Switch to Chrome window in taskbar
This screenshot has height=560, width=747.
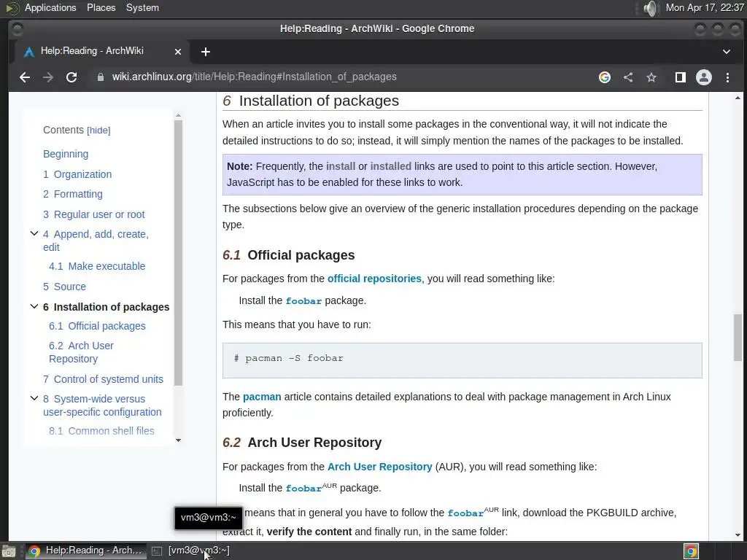(86, 551)
